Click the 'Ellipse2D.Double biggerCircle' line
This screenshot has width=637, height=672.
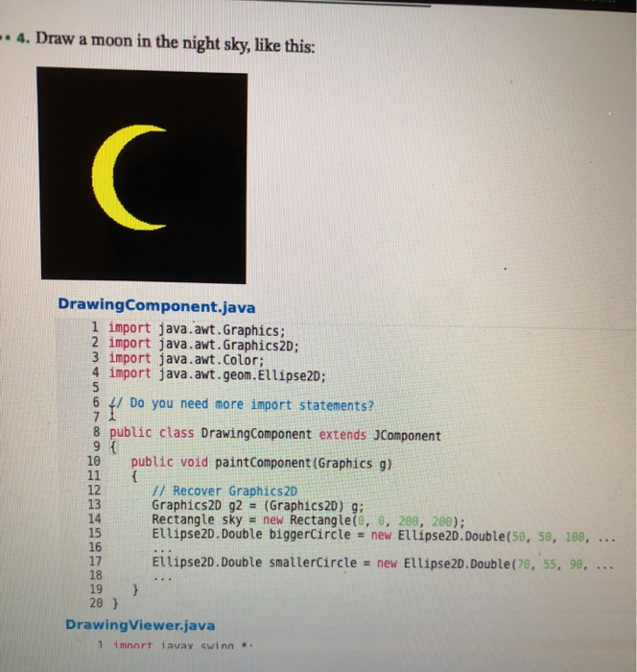(384, 536)
